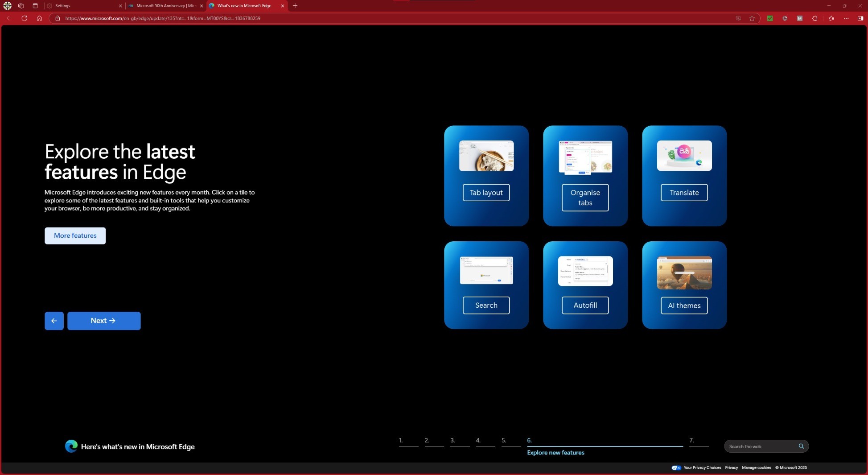Switch to Microsoft 50th Anniversary tab
Image resolution: width=868 pixels, height=475 pixels.
pos(165,6)
